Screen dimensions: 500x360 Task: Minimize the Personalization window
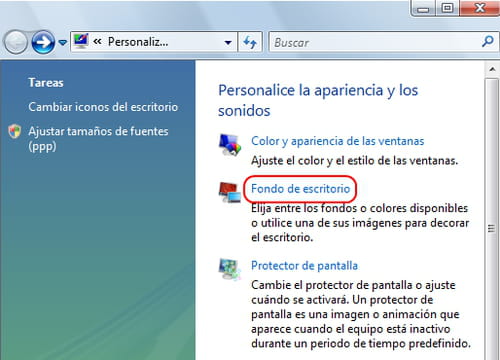[x=423, y=8]
